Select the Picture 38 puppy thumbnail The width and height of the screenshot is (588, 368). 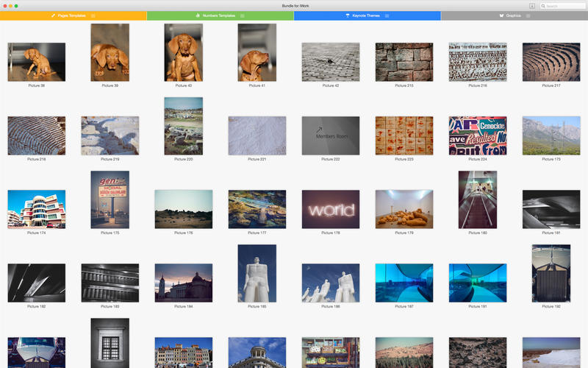coord(36,62)
